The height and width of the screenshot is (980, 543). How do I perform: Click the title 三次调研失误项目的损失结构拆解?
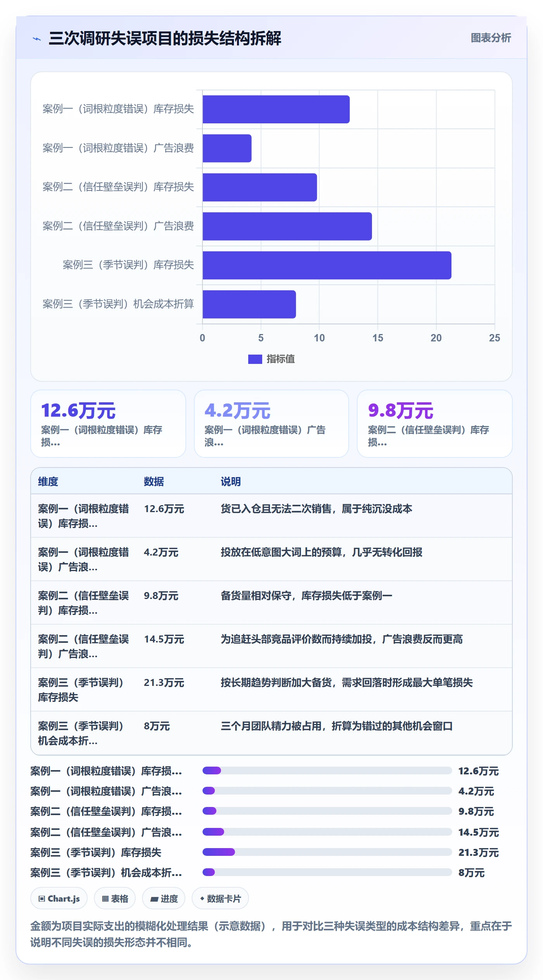pyautogui.click(x=165, y=38)
